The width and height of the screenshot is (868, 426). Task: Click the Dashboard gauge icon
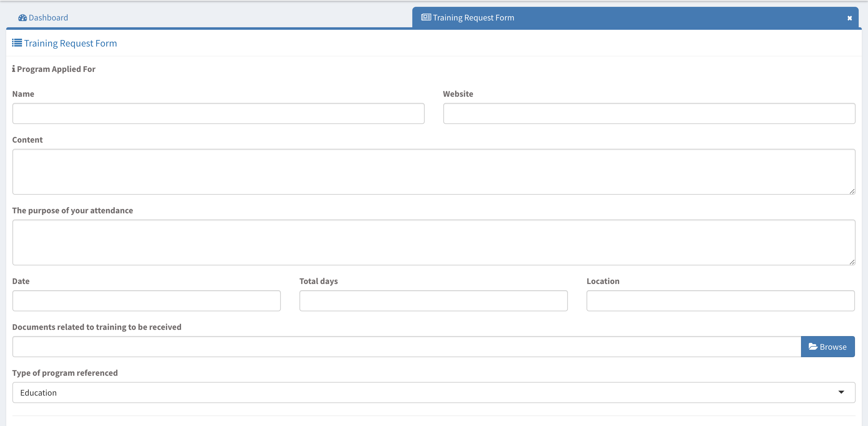23,18
